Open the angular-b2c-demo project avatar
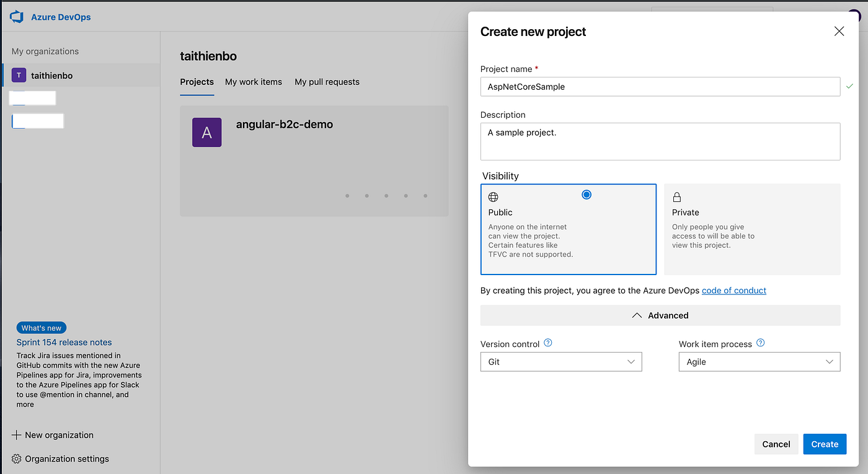 point(207,132)
